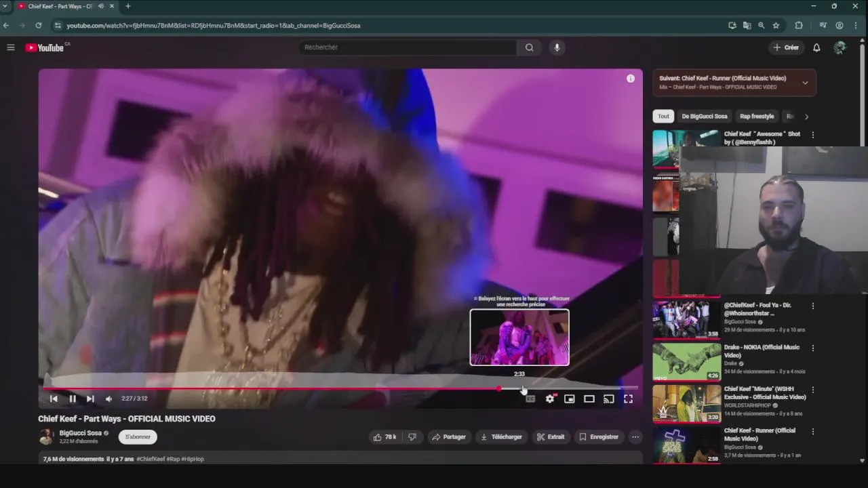Click the page scrollbar down arrow
868x488 pixels.
point(863,461)
